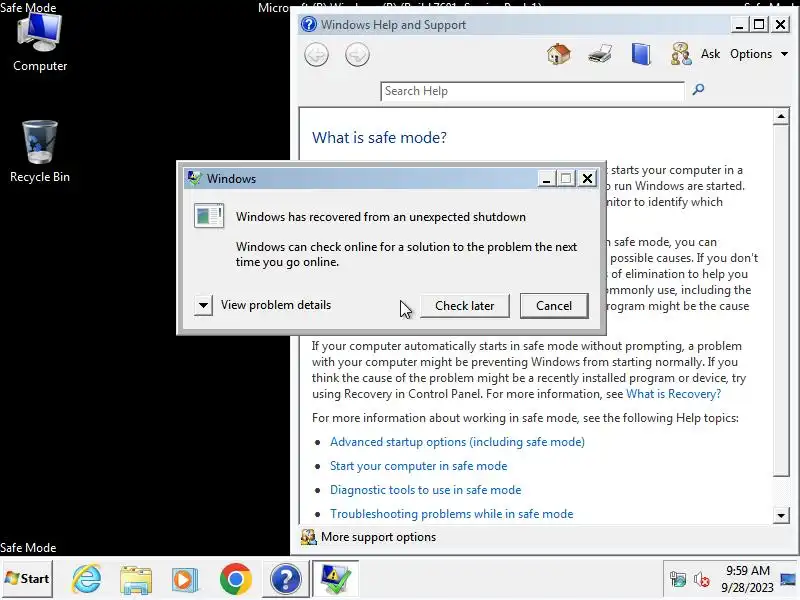Launch Internet Explorer from taskbar
Viewport: 800px width, 600px height.
87,579
